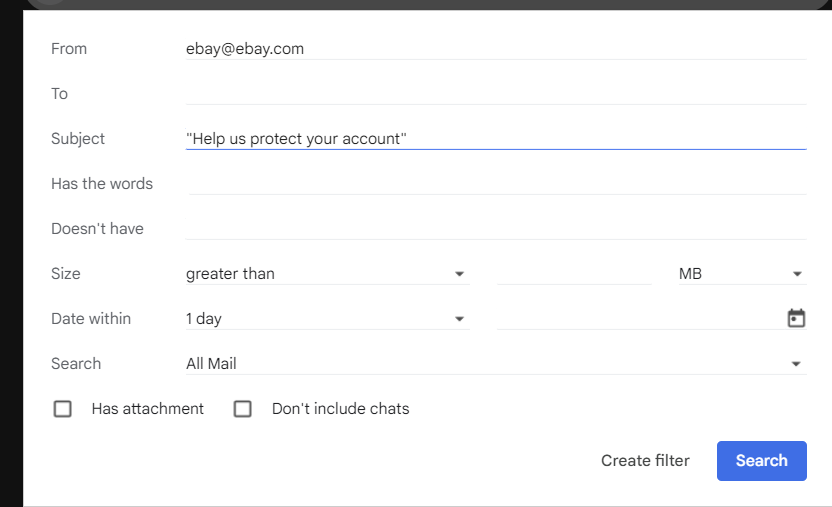Viewport: 832px width, 507px height.
Task: Focus the From field containing ebay@ebay.com
Action: click(x=495, y=48)
